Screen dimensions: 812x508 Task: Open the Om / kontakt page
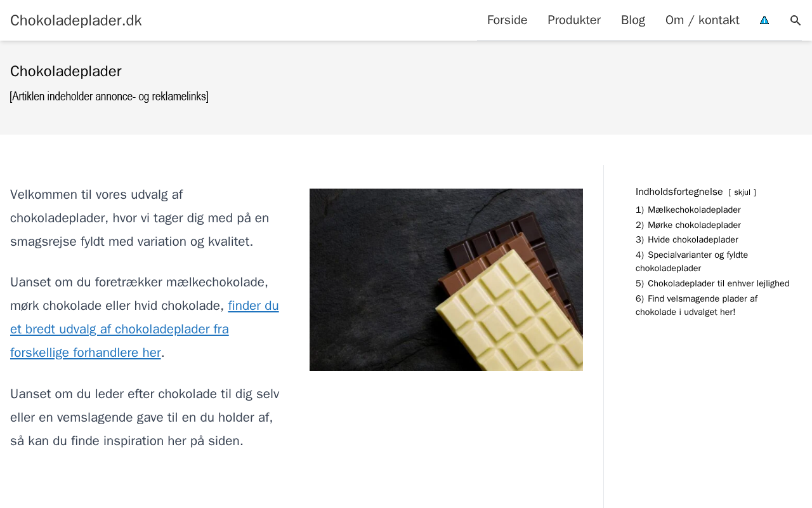pos(702,20)
